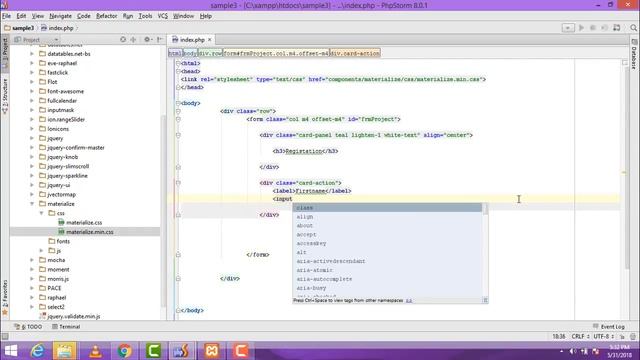Image resolution: width=640 pixels, height=360 pixels.
Task: Open the VCS menu
Action: tap(162, 16)
